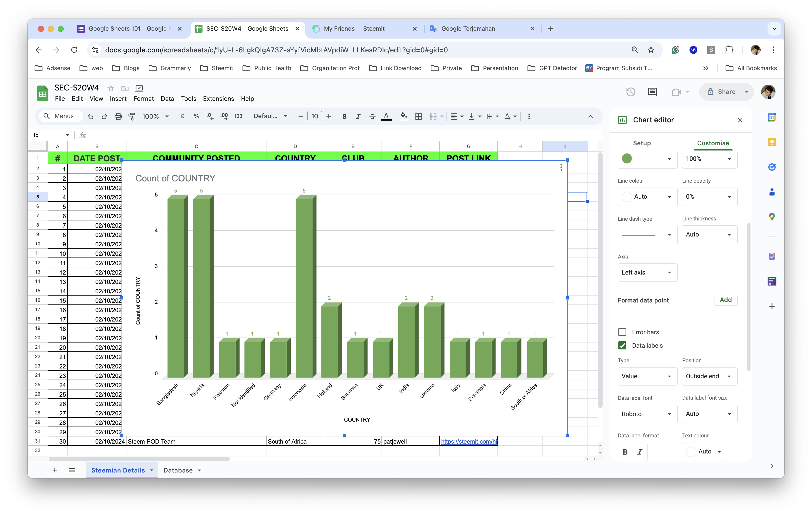Image resolution: width=812 pixels, height=515 pixels.
Task: Uncheck the Data labels checkbox
Action: [623, 345]
